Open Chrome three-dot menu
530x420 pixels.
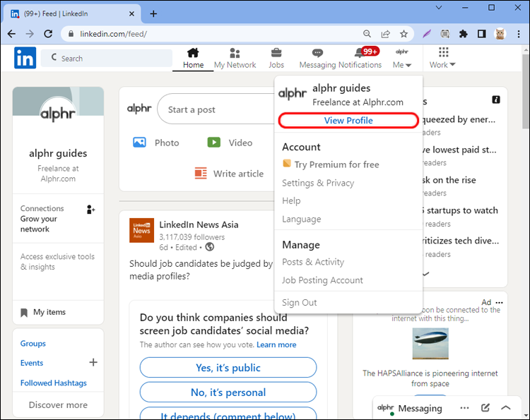[519, 34]
